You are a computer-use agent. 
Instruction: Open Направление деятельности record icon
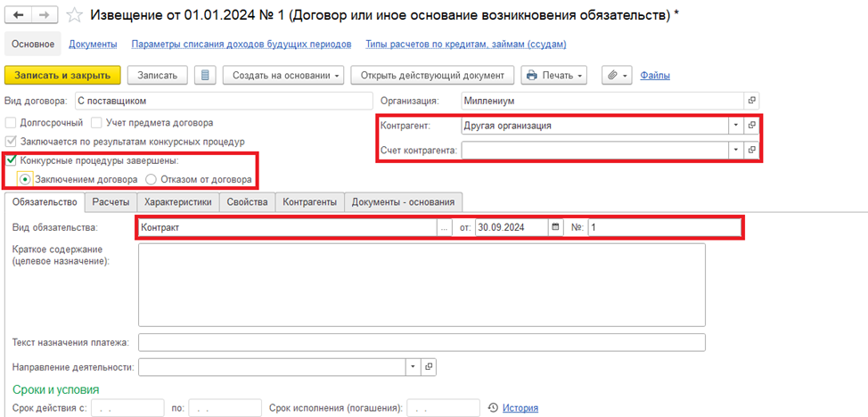[429, 366]
